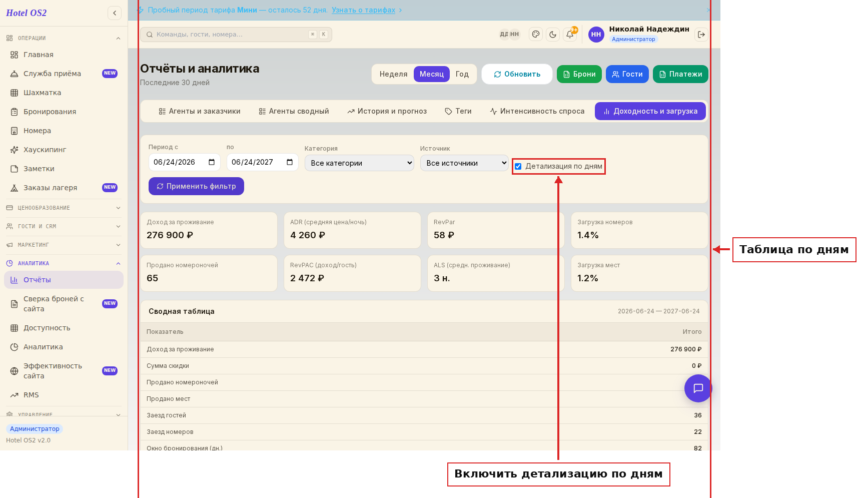
Task: Select Отчёты in sidebar
Action: 64,280
